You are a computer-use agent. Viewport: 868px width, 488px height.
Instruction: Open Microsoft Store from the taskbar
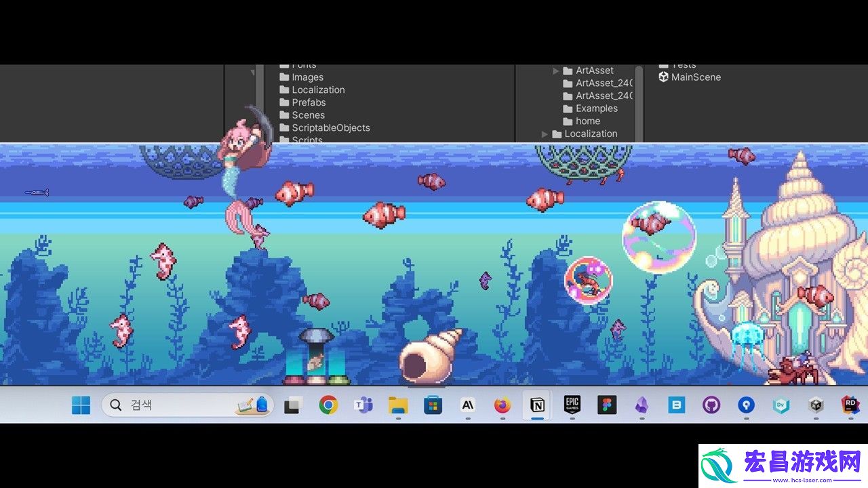tap(433, 405)
